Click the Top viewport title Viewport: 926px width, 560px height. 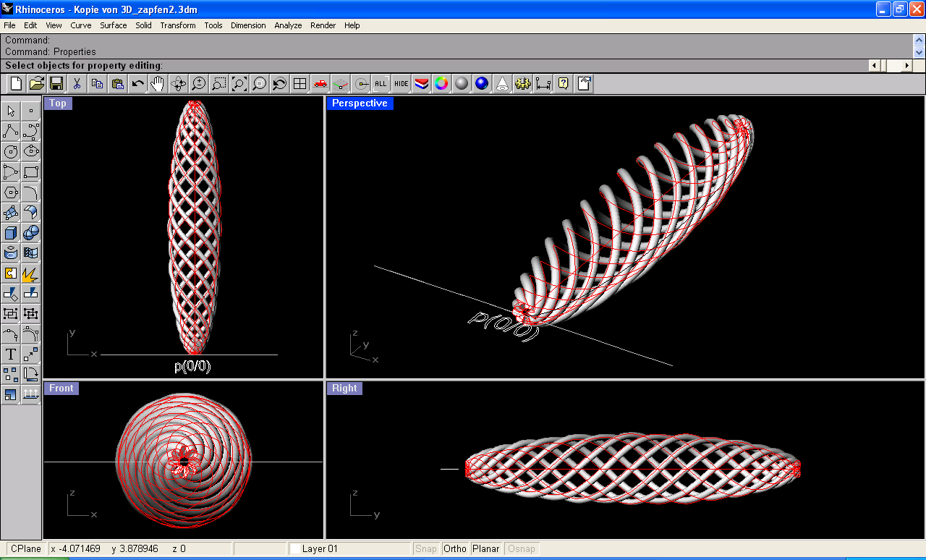coord(58,103)
